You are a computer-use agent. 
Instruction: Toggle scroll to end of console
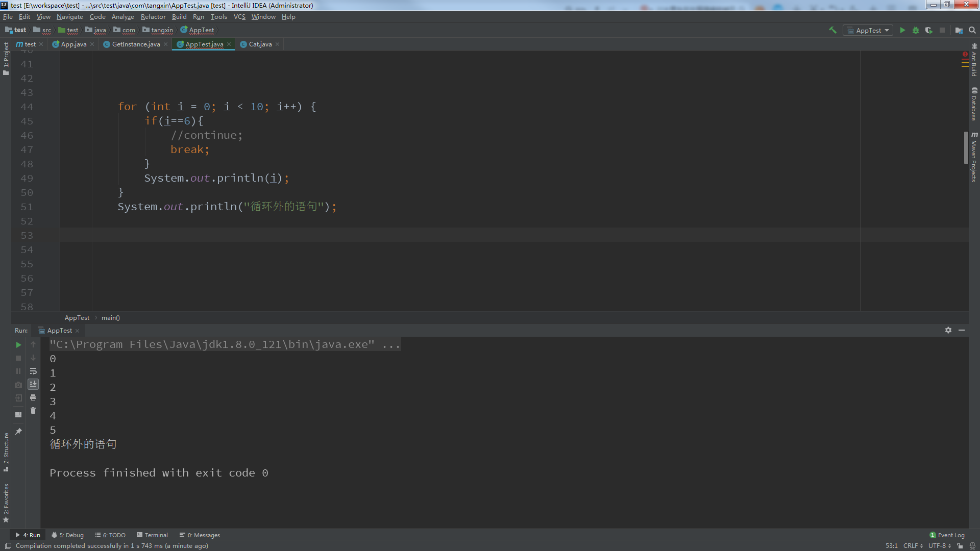(33, 384)
